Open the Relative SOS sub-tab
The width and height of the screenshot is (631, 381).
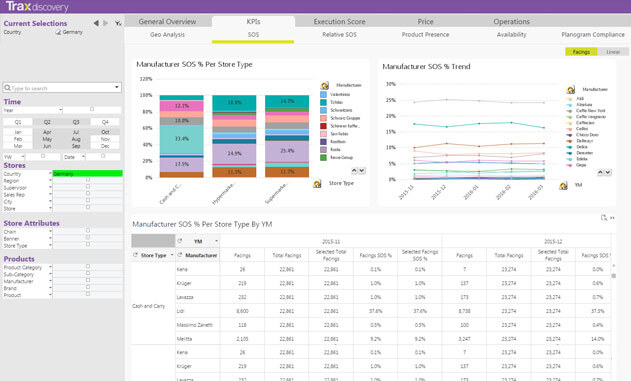[339, 35]
